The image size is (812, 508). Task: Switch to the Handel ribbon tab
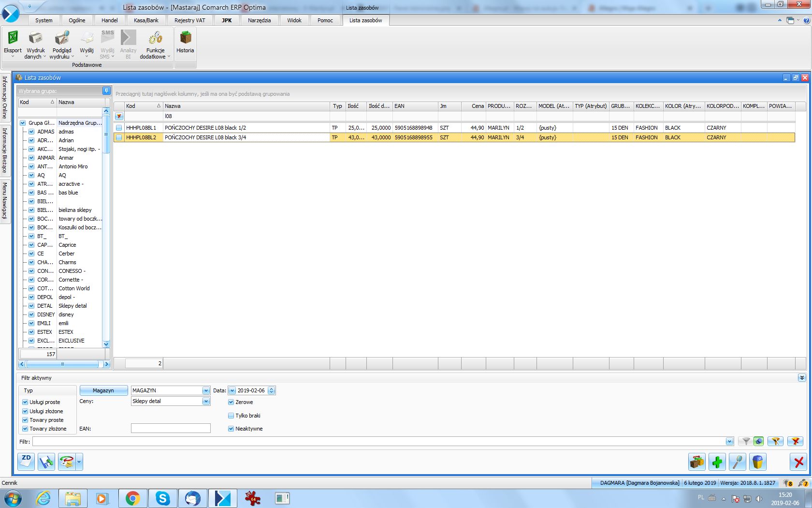109,20
